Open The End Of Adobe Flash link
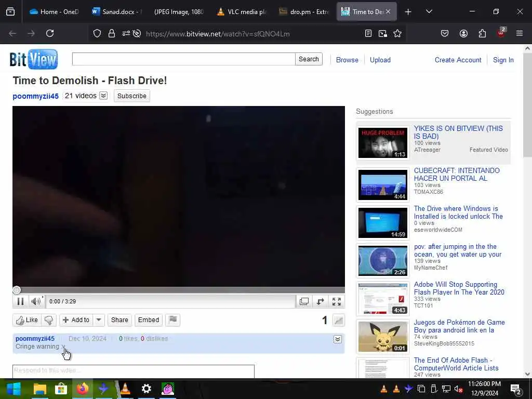 (456, 364)
